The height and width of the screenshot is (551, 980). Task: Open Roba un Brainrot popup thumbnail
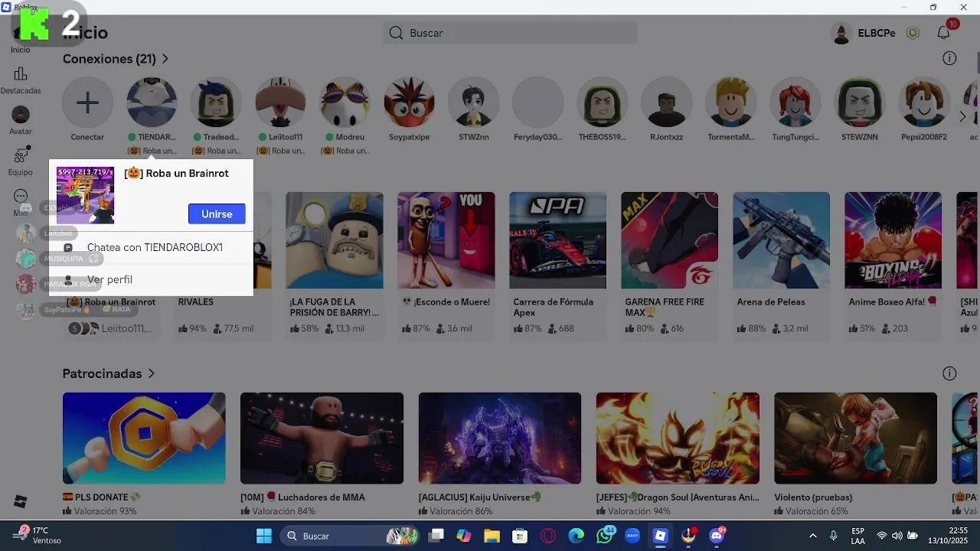(85, 195)
